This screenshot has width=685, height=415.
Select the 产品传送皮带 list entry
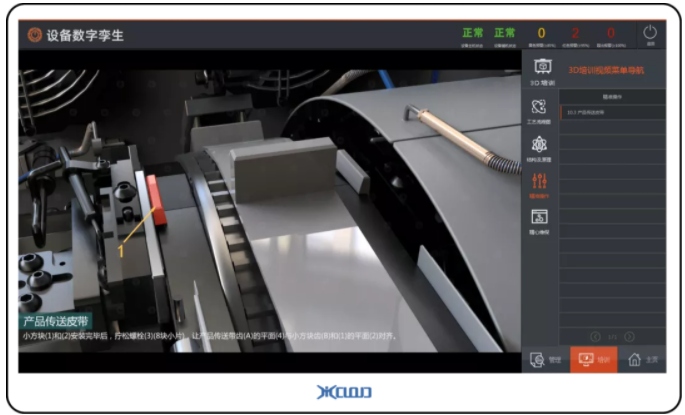pos(612,113)
